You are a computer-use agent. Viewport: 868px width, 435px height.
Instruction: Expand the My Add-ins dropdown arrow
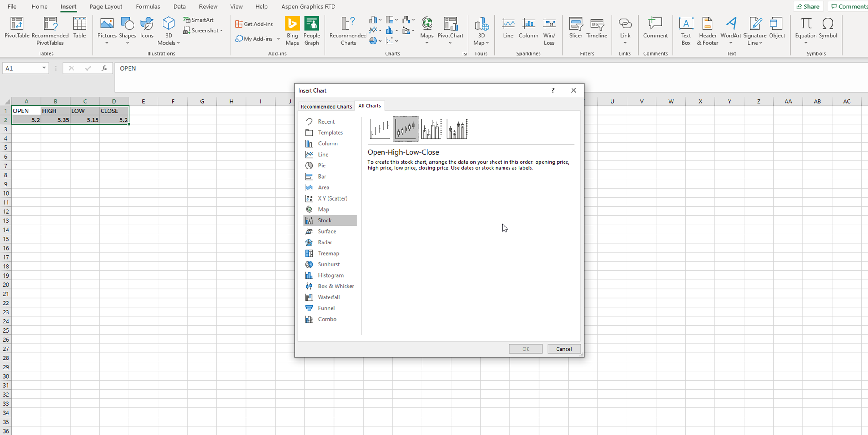tap(278, 39)
